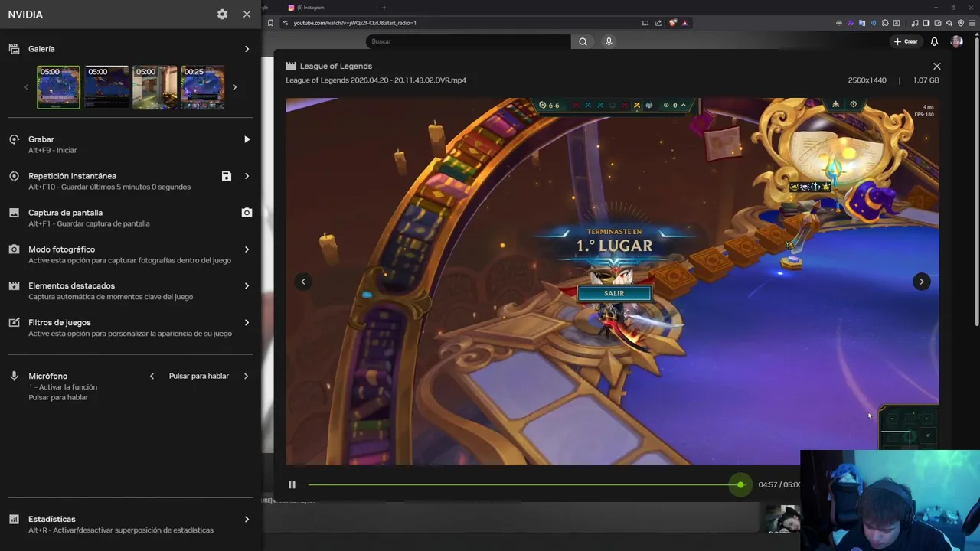
Task: Open Elementos destacados option
Action: pyautogui.click(x=130, y=291)
